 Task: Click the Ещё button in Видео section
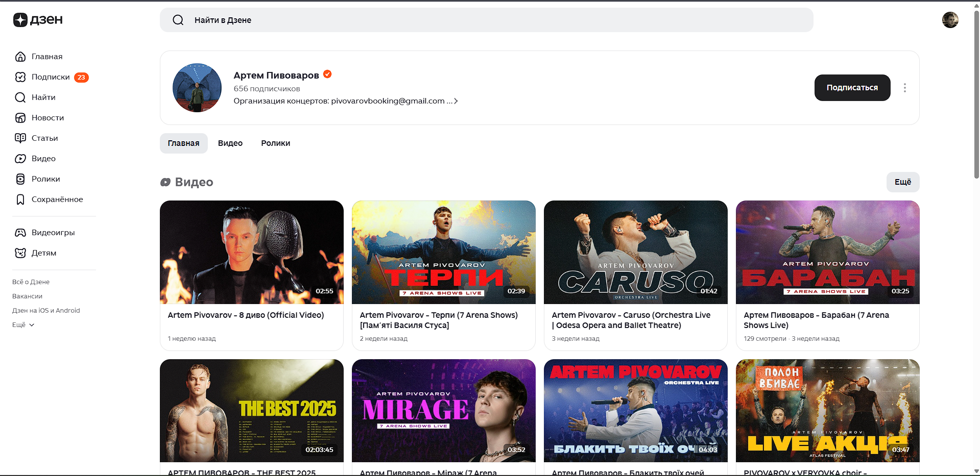(903, 182)
